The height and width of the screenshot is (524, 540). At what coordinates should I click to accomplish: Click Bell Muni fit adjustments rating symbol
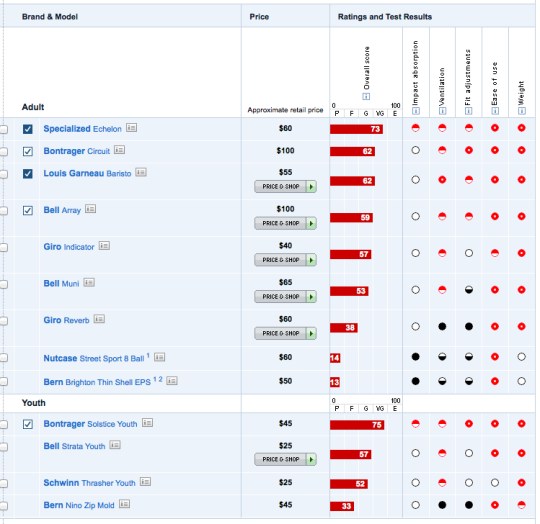469,290
